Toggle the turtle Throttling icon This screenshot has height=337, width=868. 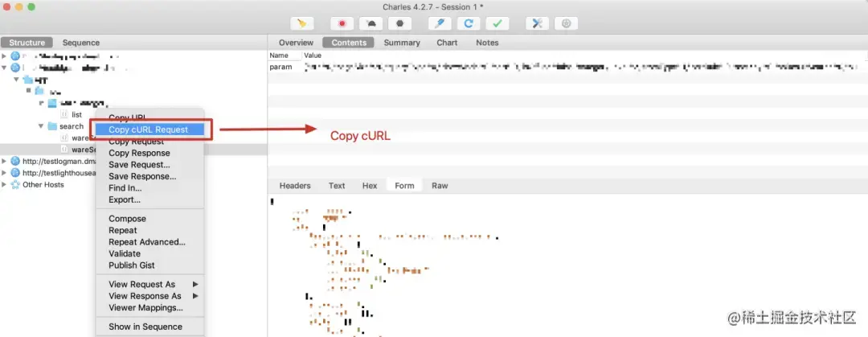click(371, 23)
